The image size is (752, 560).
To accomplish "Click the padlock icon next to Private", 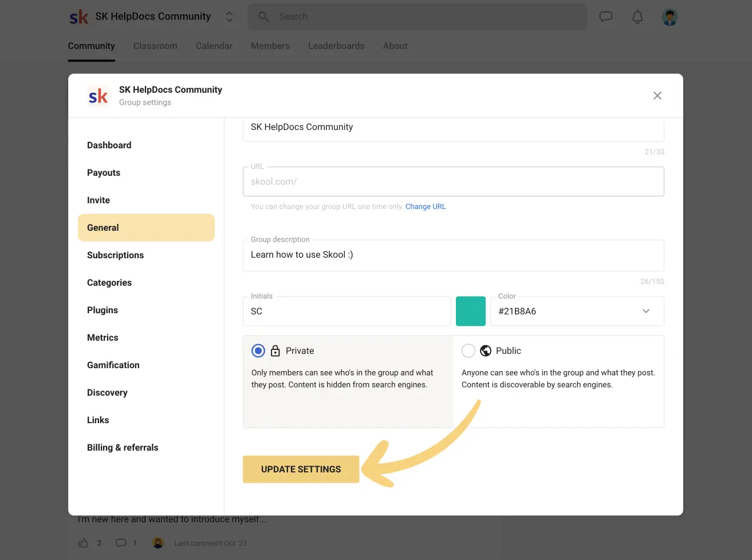I will (x=275, y=350).
